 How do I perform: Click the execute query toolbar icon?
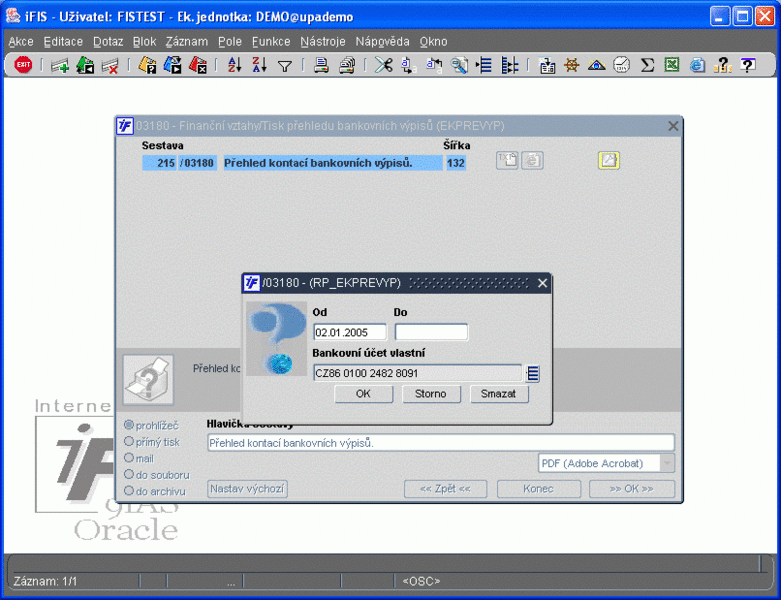[x=172, y=65]
